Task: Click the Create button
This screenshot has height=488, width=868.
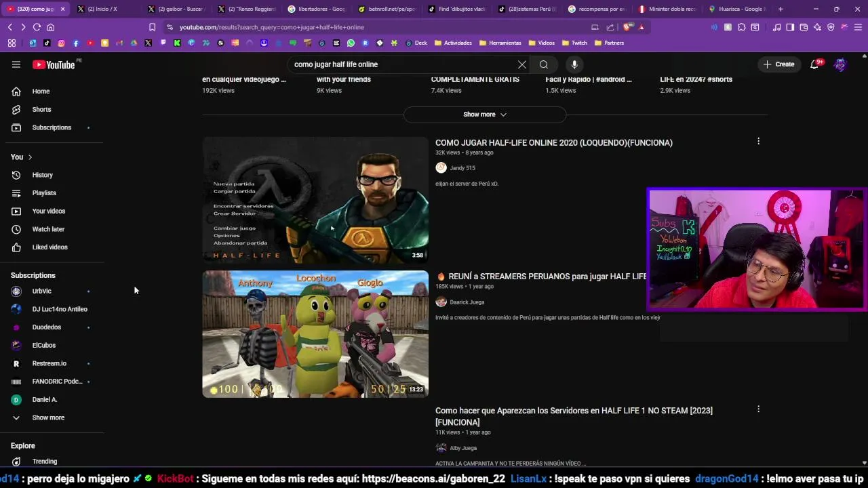Action: click(778, 64)
